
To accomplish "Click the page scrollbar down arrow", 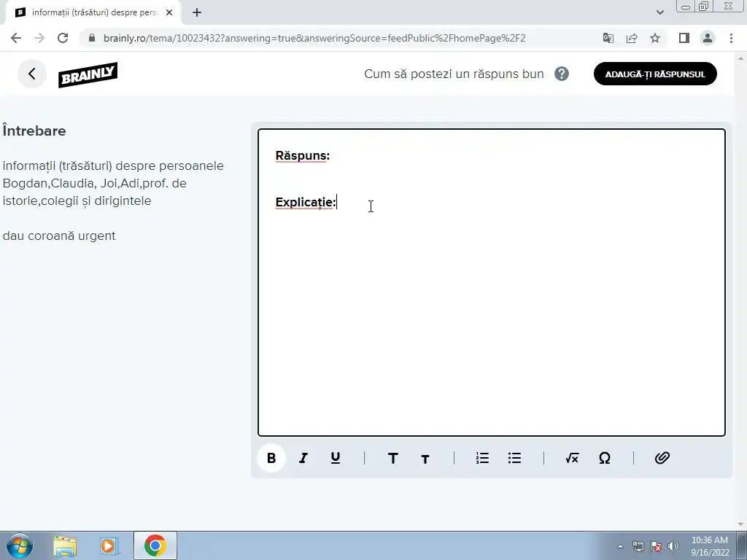I will coord(741,524).
